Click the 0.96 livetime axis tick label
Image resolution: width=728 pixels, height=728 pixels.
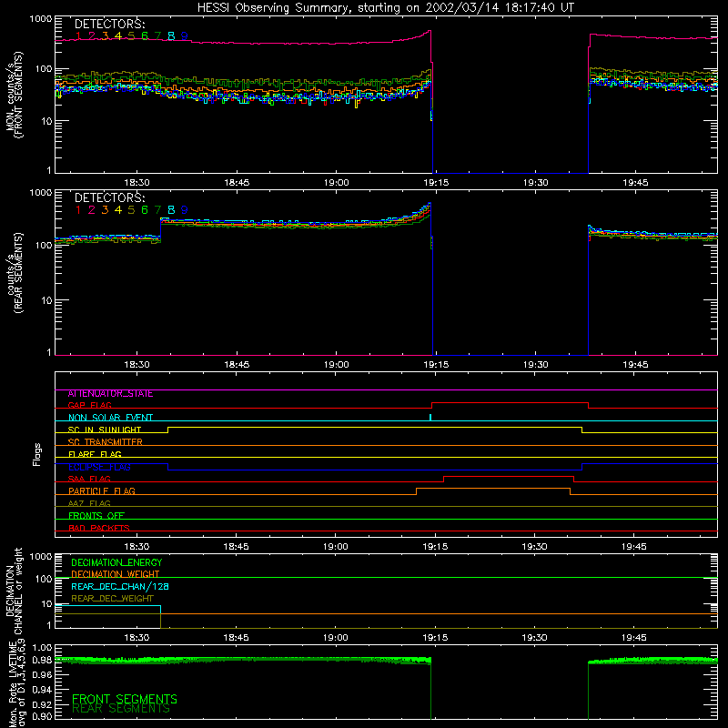pos(42,674)
